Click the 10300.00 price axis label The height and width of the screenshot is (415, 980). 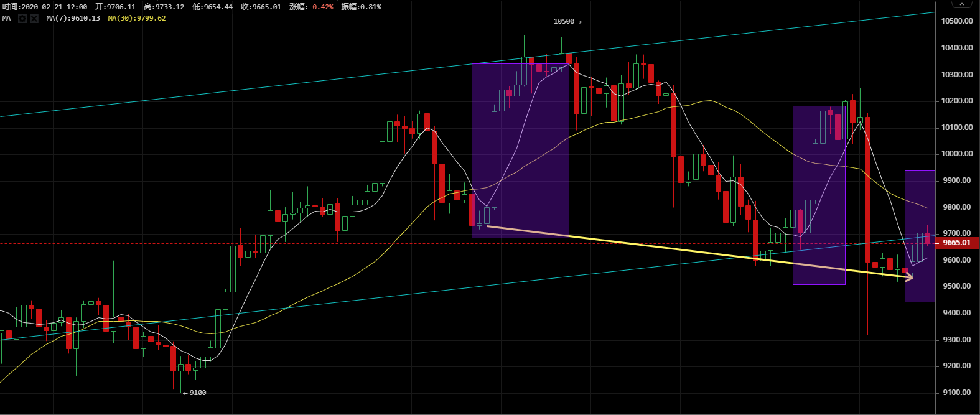(x=956, y=75)
